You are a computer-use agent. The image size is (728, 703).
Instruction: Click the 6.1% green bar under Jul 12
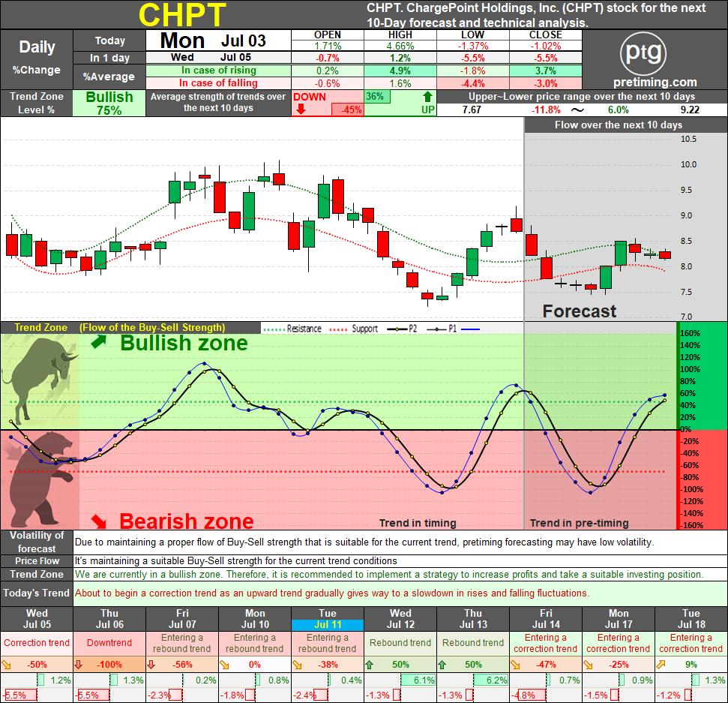[418, 680]
